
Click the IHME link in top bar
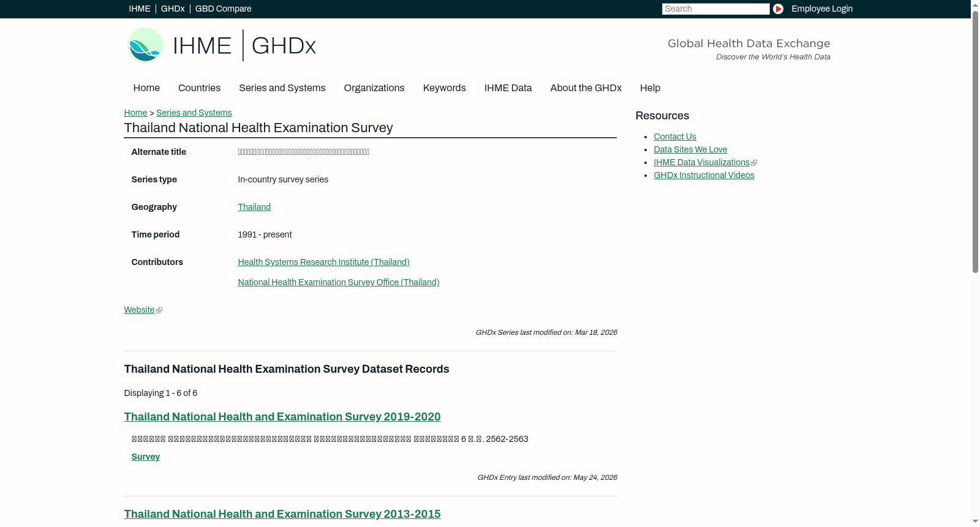click(140, 9)
